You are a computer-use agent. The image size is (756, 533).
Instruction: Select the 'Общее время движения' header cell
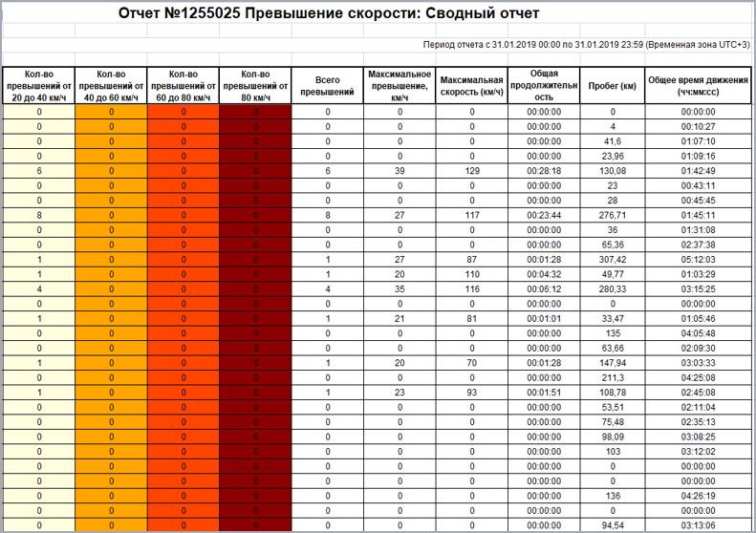[698, 86]
